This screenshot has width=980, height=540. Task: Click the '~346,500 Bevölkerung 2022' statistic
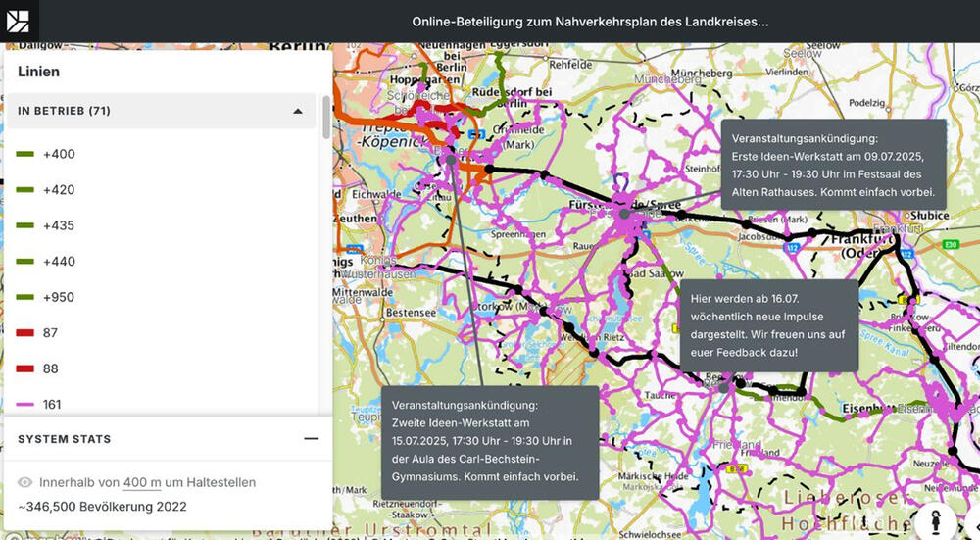pos(103,507)
